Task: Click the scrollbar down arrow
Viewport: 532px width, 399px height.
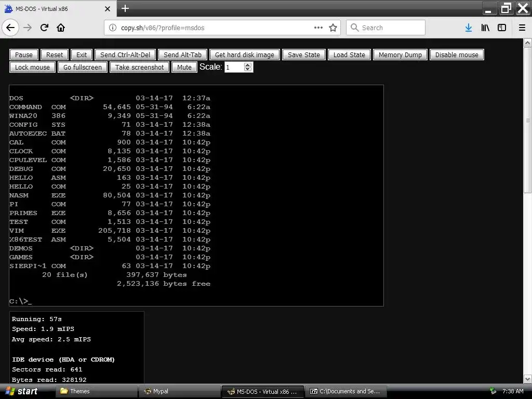Action: point(528,379)
